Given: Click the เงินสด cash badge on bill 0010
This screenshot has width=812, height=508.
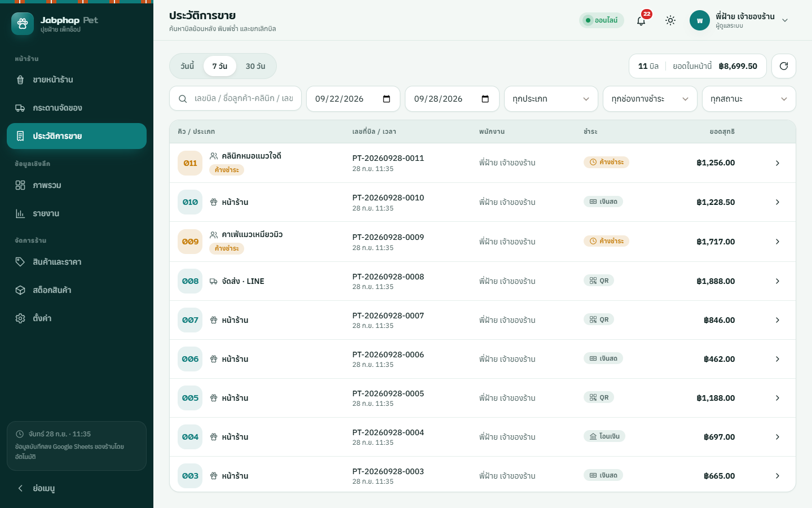Looking at the screenshot, I should pos(603,202).
